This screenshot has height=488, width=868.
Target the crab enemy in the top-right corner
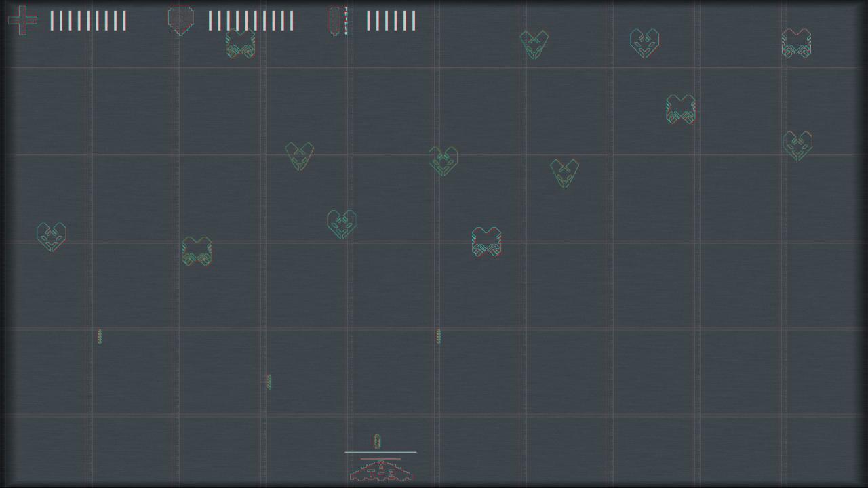[796, 43]
